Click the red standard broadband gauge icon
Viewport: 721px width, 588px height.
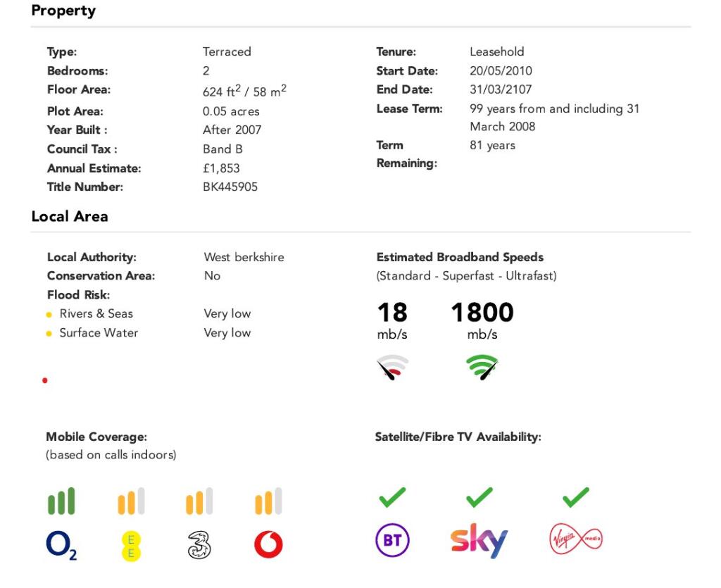(392, 367)
